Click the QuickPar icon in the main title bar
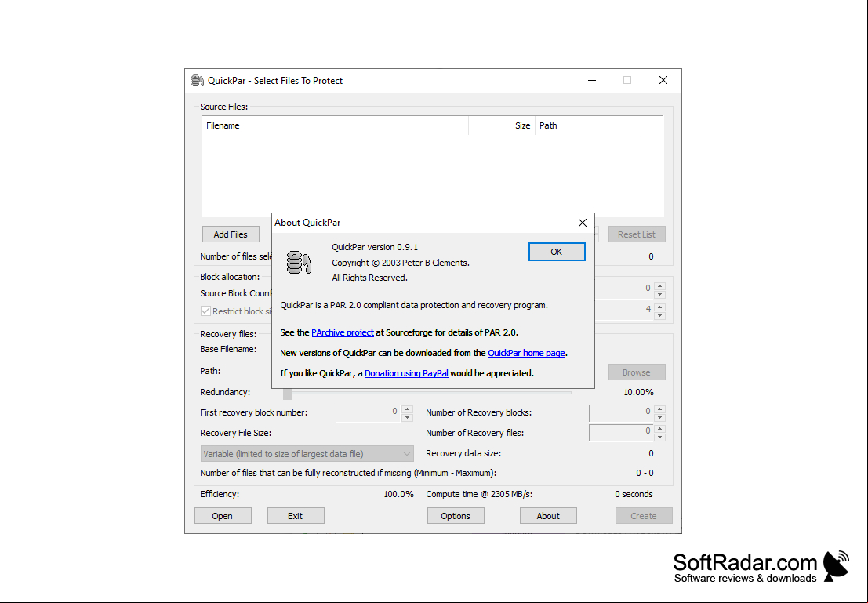The height and width of the screenshot is (603, 868). point(197,80)
